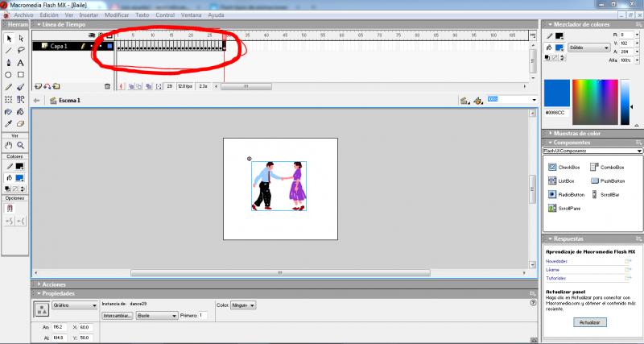644x344 pixels.
Task: Select the Oval tool
Action: [x=8, y=74]
